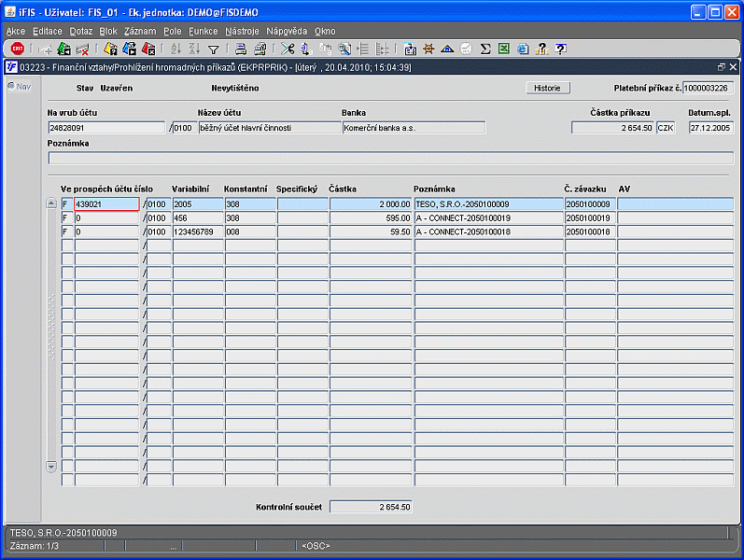Open the Funkce menu
Viewport: 744px width, 560px height.
[x=204, y=31]
